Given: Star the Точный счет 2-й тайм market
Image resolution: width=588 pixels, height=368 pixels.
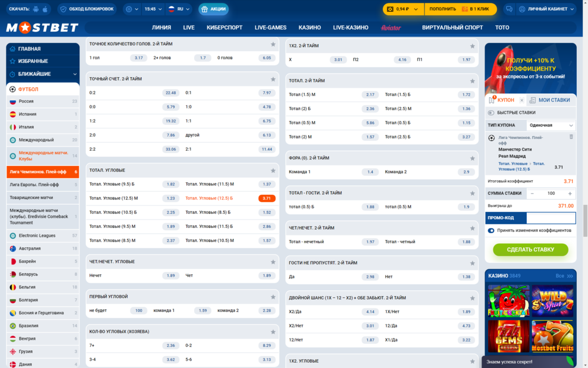Looking at the screenshot, I should click(x=273, y=79).
